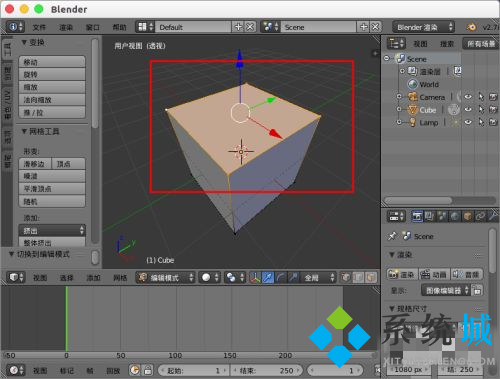
Task: Expand the Cube node in outliner
Action: tap(399, 109)
